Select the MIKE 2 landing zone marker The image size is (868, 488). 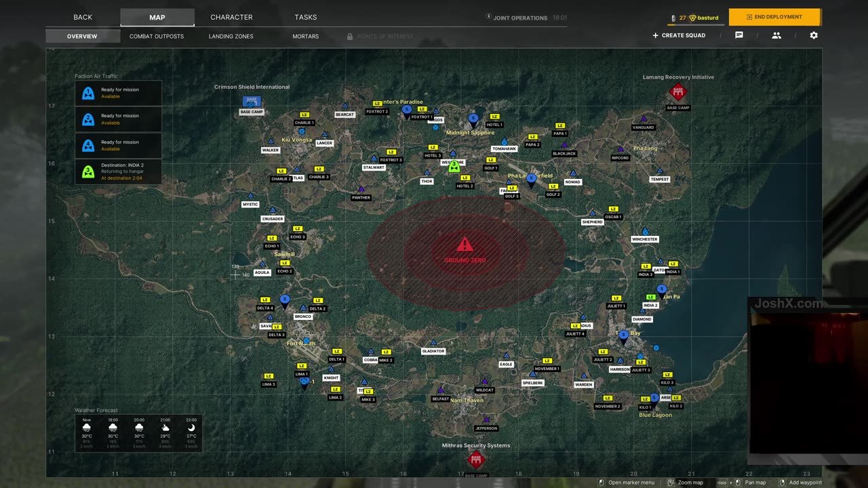coord(387,352)
